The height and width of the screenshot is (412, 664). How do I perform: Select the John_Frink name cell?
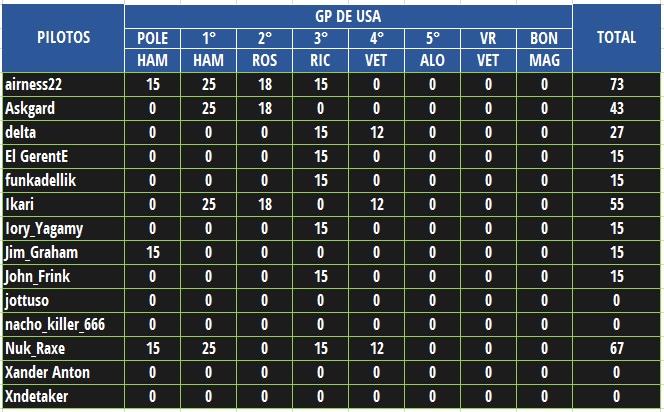(x=63, y=277)
